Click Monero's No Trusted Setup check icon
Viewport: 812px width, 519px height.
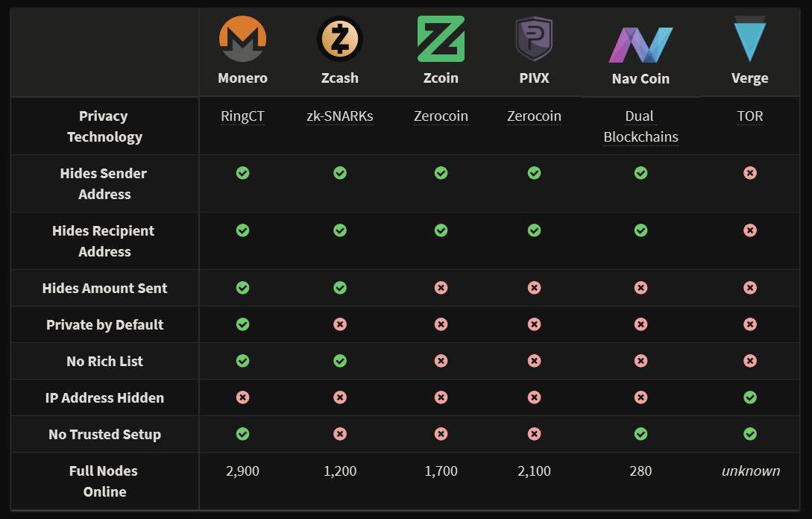[x=242, y=434]
